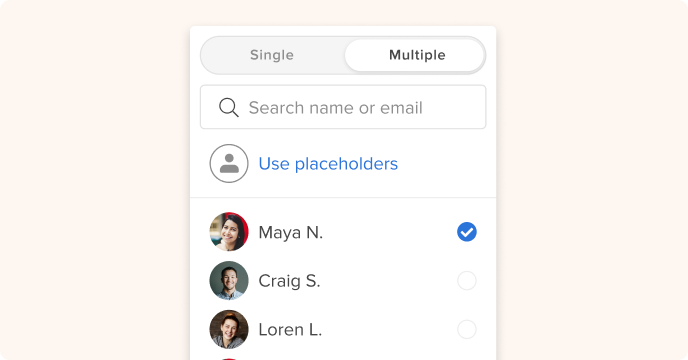Select Maya N.'s profile avatar

click(229, 232)
